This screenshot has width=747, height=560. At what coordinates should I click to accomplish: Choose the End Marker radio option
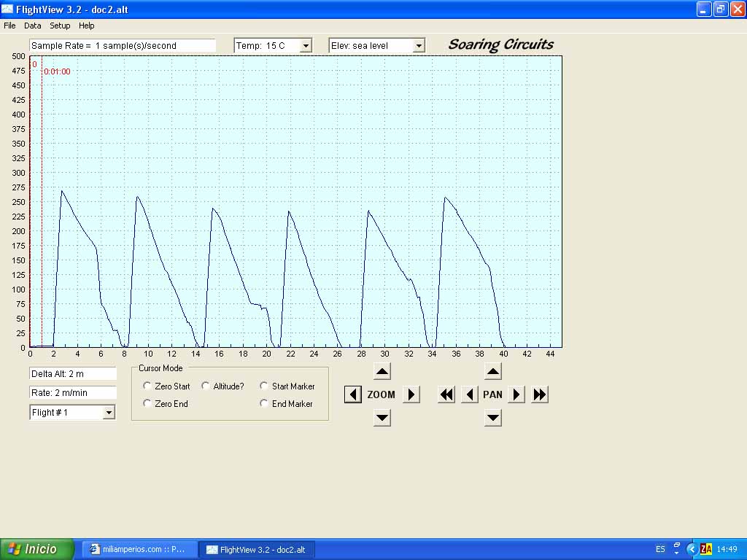coord(264,404)
